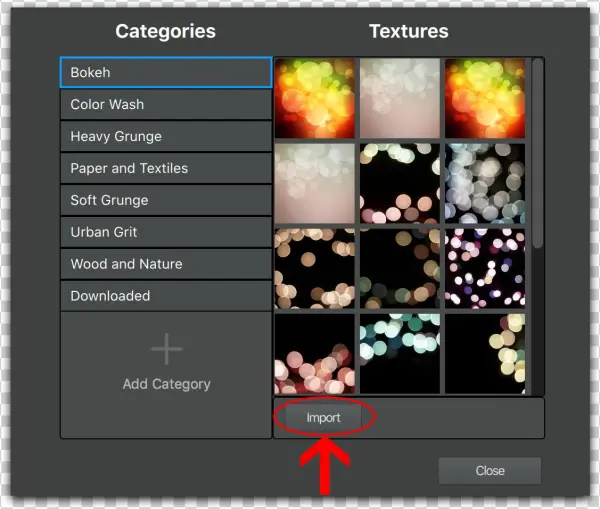Choose the pale pink bokeh texture in top row
This screenshot has width=600, height=509.
[x=400, y=98]
